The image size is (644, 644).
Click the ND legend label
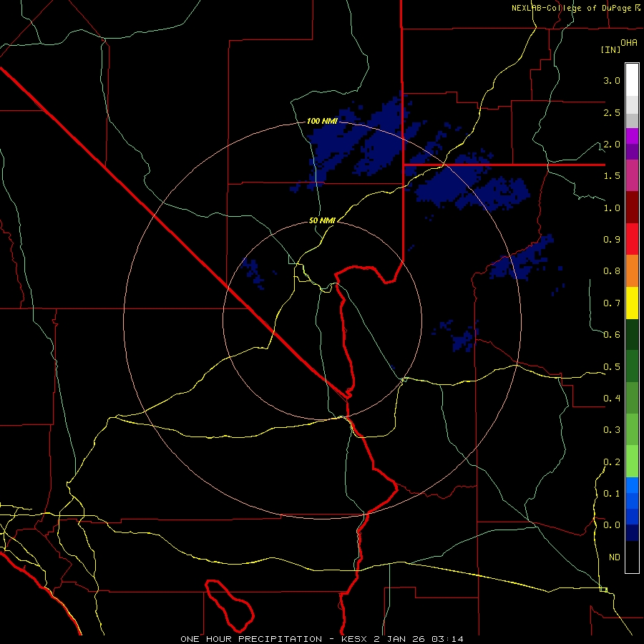click(x=615, y=557)
